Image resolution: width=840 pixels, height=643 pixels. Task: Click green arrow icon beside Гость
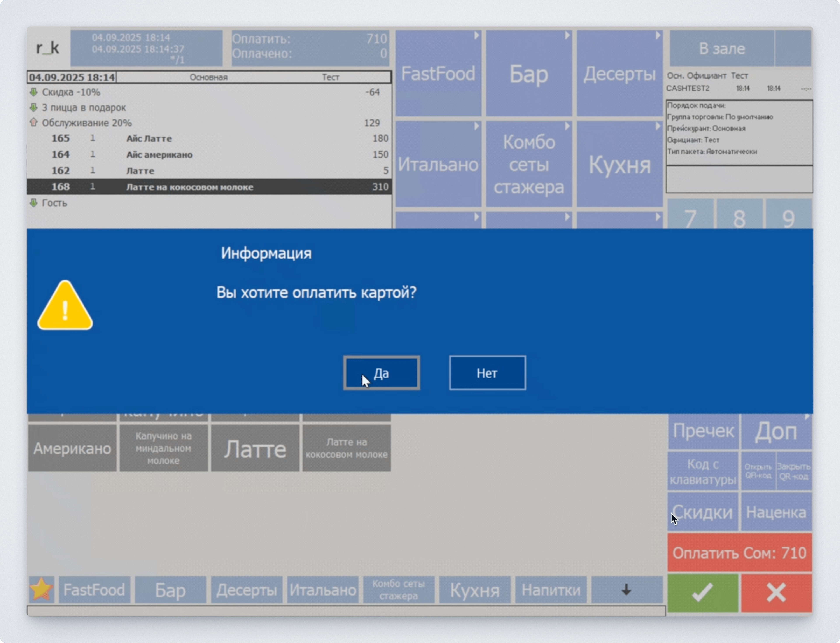(34, 203)
